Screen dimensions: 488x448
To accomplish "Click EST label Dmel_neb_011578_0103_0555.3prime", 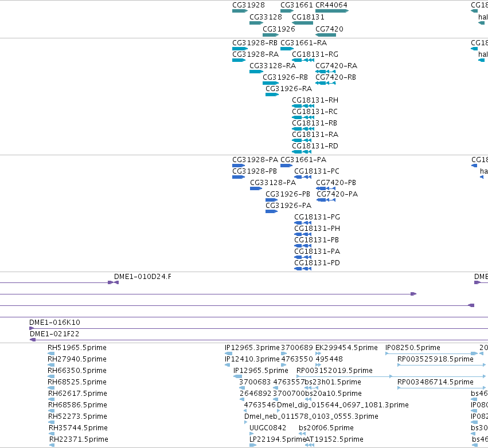I will coord(311,416).
